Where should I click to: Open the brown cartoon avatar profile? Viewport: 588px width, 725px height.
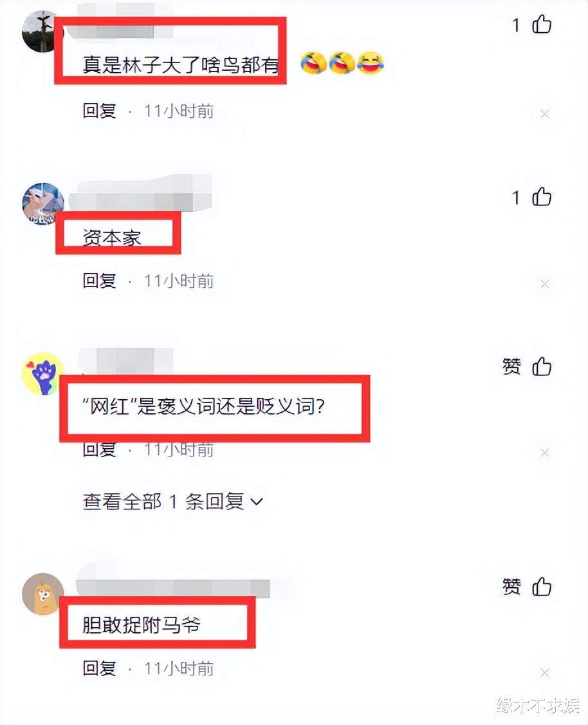(42, 594)
